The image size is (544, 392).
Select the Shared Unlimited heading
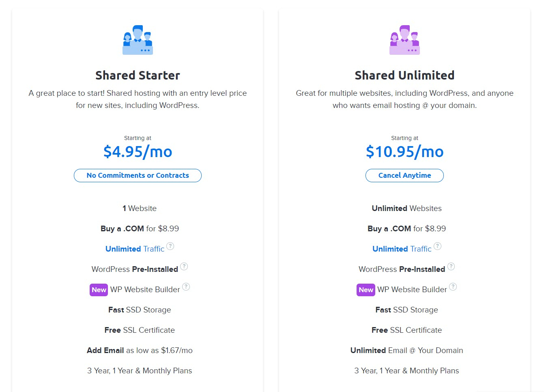tap(404, 75)
